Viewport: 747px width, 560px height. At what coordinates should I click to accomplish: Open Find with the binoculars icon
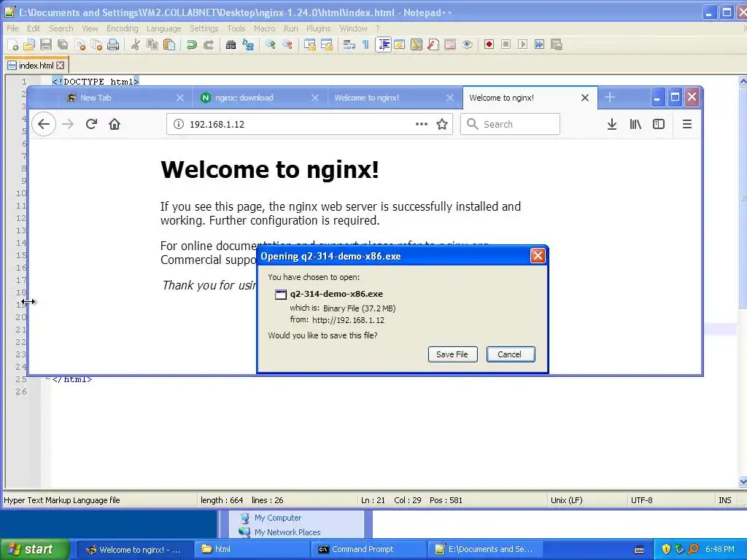[231, 44]
